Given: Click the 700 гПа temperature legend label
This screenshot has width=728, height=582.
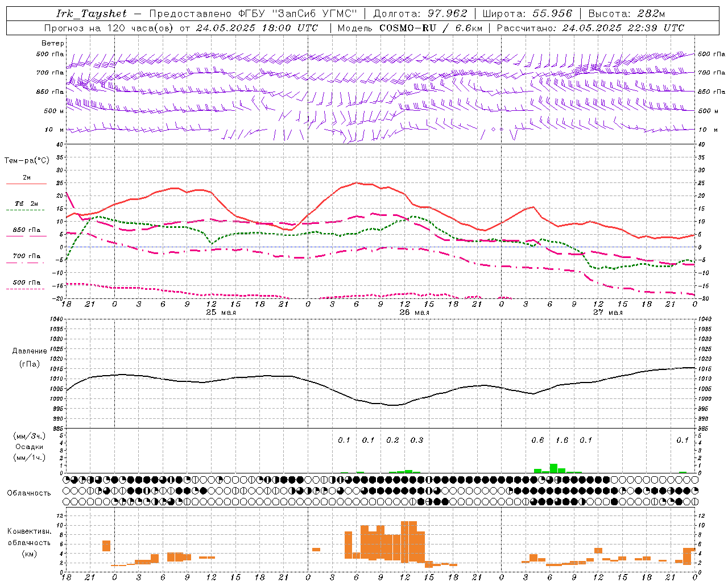Looking at the screenshot, I should (x=27, y=256).
